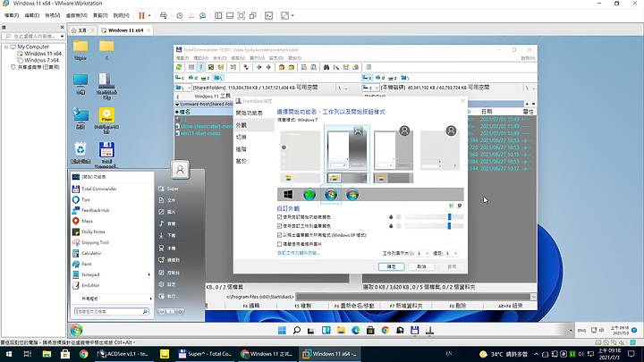644x362 pixels.
Task: Open the VMware console view icon
Action: click(268, 15)
